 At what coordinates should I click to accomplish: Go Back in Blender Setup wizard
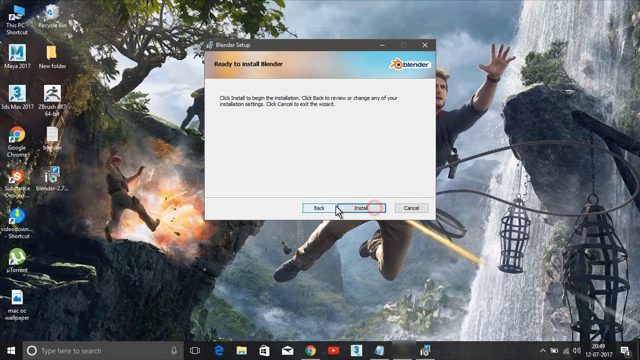(x=319, y=208)
